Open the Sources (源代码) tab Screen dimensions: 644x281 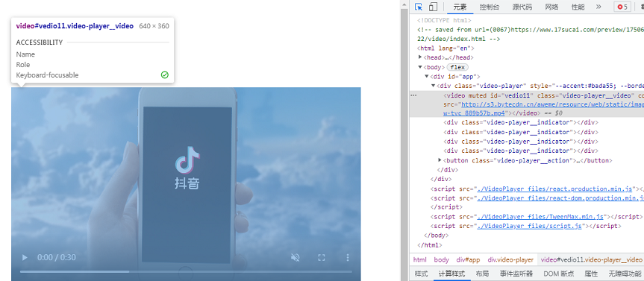pyautogui.click(x=522, y=7)
